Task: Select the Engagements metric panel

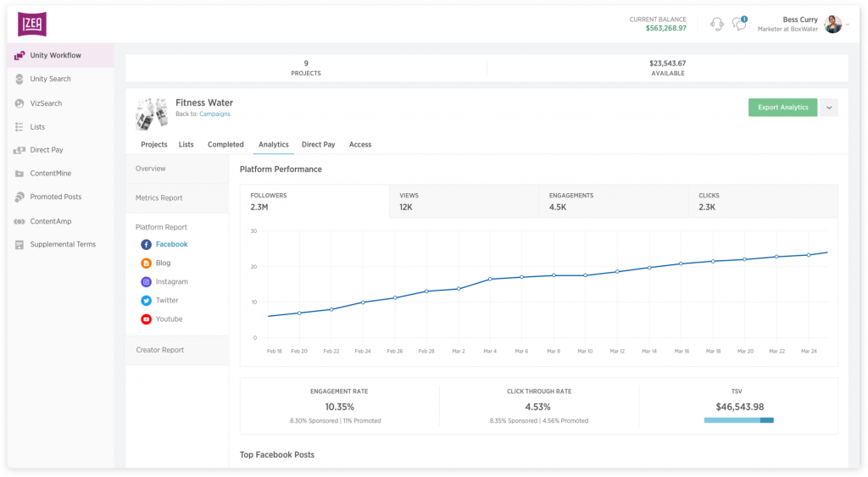Action: [613, 201]
